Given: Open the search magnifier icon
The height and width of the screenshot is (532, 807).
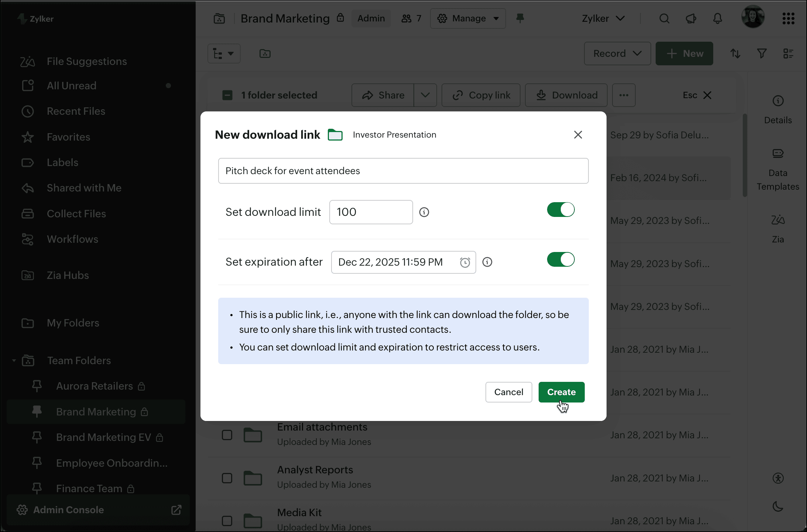Looking at the screenshot, I should (x=664, y=18).
